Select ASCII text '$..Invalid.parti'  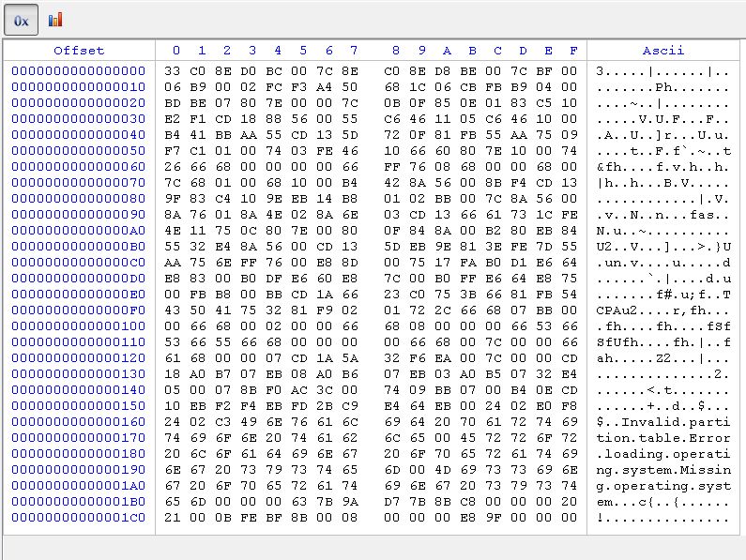pos(662,421)
